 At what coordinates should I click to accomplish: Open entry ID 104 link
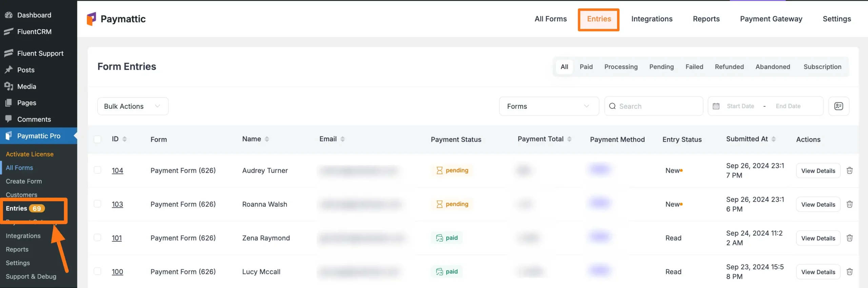[117, 170]
